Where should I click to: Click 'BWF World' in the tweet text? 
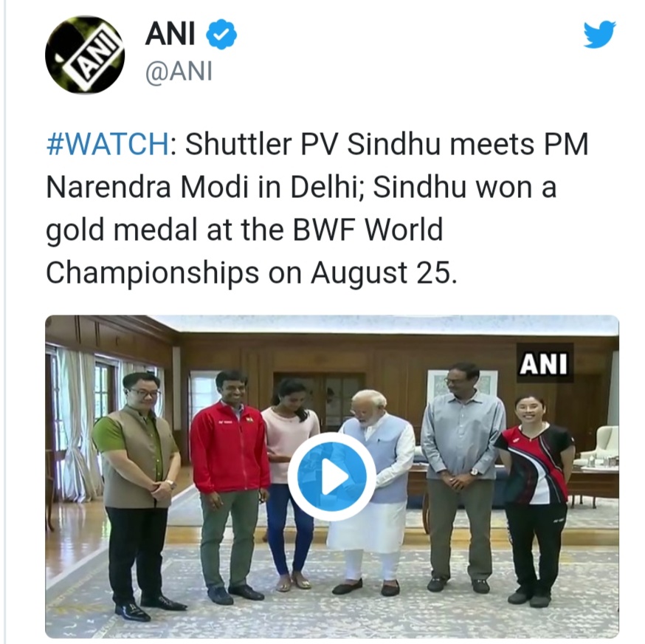(368, 230)
